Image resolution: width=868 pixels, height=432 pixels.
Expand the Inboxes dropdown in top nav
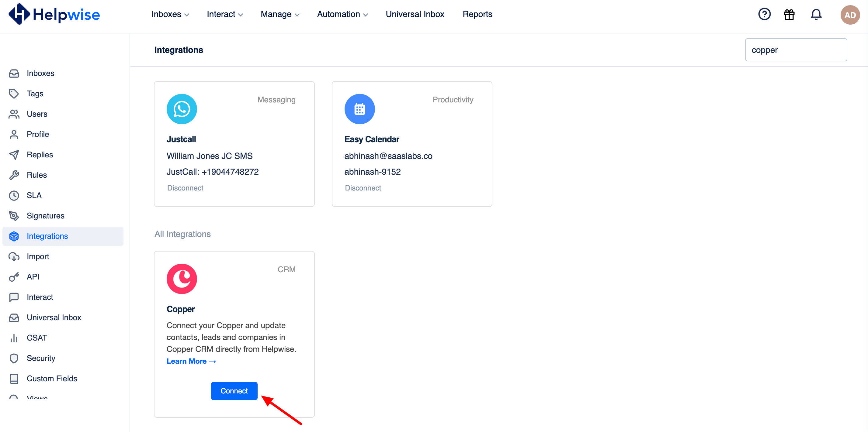170,14
